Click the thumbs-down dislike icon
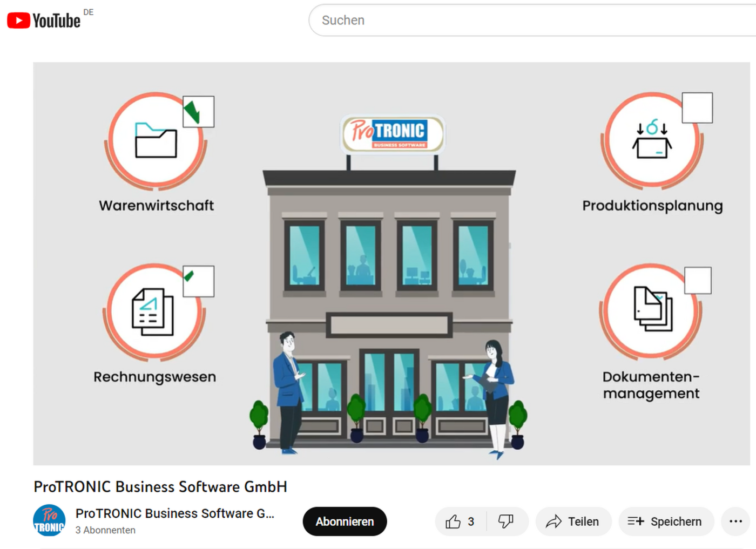The height and width of the screenshot is (549, 756). [x=505, y=521]
